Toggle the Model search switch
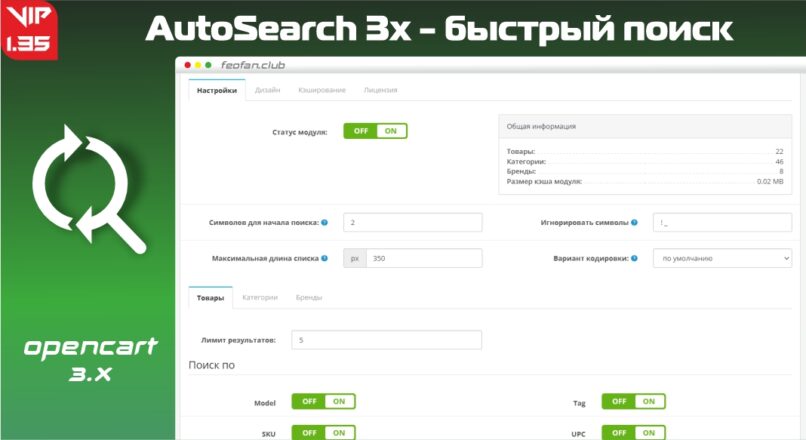 pyautogui.click(x=323, y=401)
